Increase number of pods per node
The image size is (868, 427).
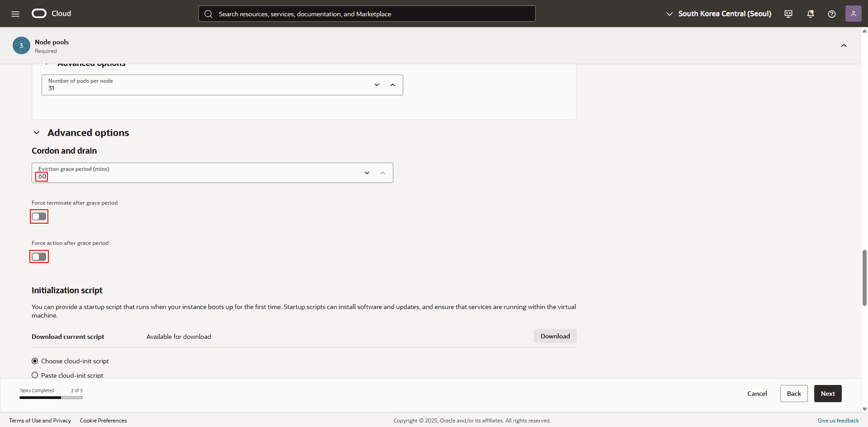[392, 85]
